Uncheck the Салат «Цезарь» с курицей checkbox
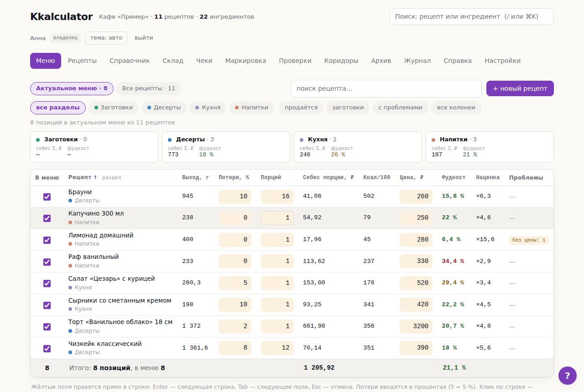 pyautogui.click(x=47, y=284)
